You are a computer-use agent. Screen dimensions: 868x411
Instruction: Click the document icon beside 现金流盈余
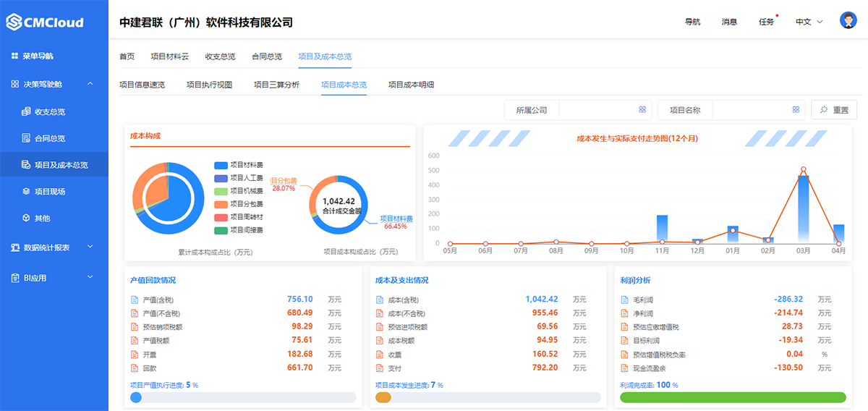(x=624, y=368)
